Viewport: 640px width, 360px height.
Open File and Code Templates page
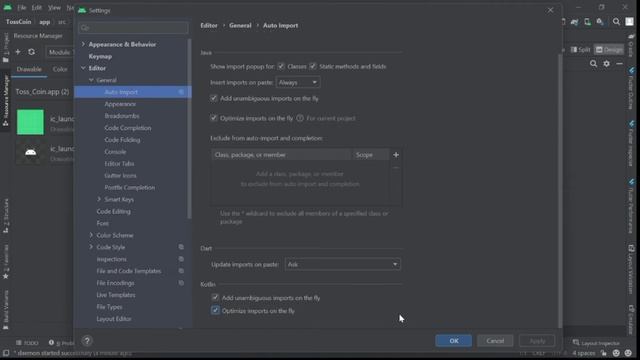[x=129, y=271]
